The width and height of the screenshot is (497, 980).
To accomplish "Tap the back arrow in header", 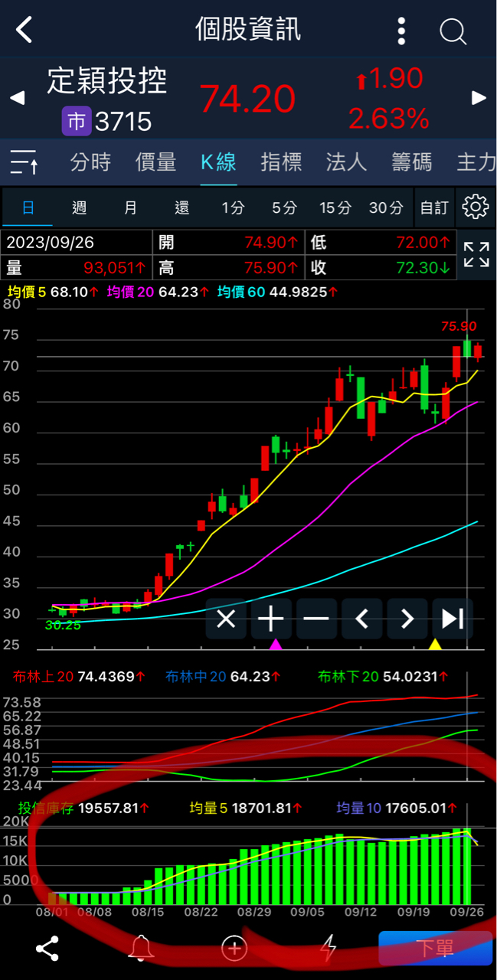I will pos(25,31).
